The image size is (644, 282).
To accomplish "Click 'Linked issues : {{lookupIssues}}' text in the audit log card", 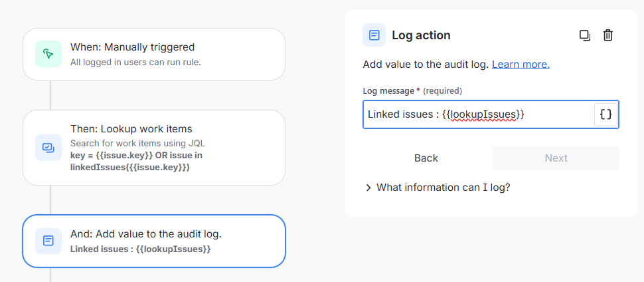I will pos(141,249).
